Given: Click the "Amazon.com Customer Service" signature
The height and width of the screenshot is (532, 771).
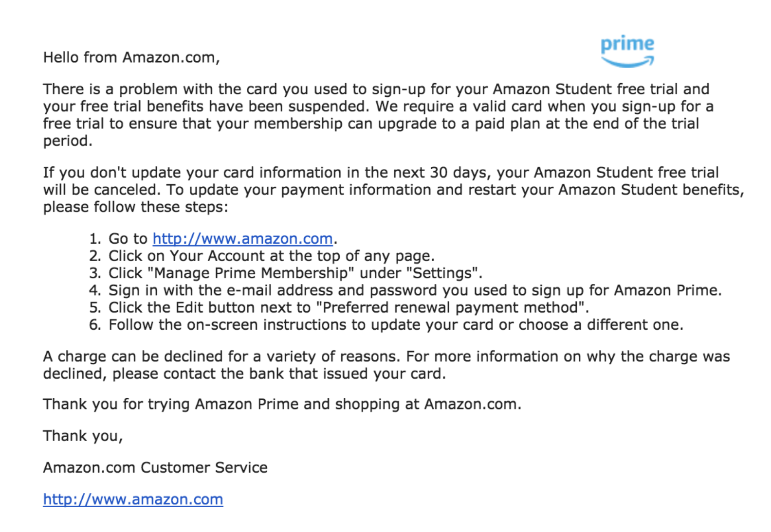Looking at the screenshot, I should (155, 467).
